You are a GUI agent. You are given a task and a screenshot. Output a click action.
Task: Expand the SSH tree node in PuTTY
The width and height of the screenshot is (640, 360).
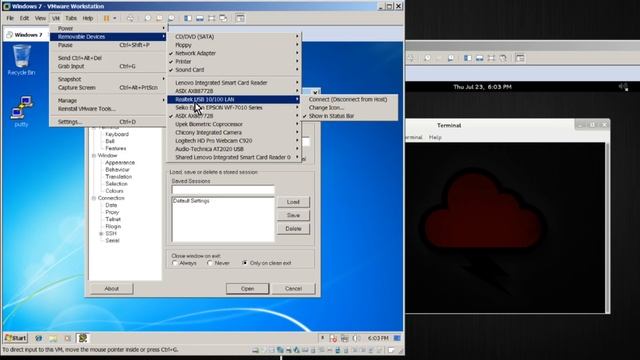101,233
